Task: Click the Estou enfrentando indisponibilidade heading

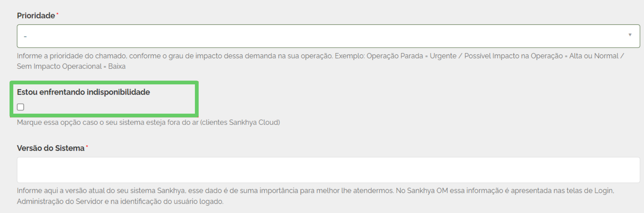Action: point(85,92)
